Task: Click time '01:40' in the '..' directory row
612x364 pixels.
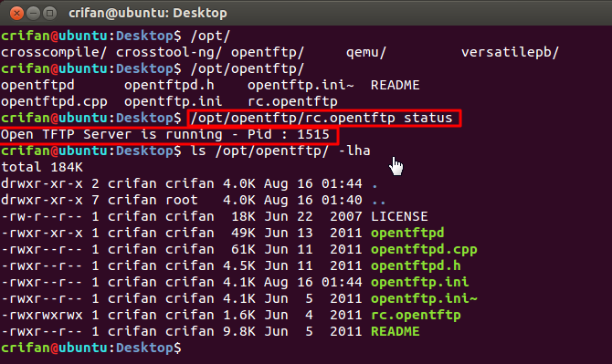Action: [x=342, y=200]
